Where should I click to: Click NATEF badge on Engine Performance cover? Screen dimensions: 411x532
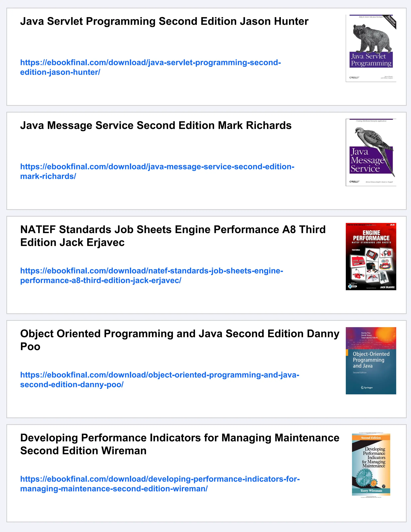(x=353, y=286)
